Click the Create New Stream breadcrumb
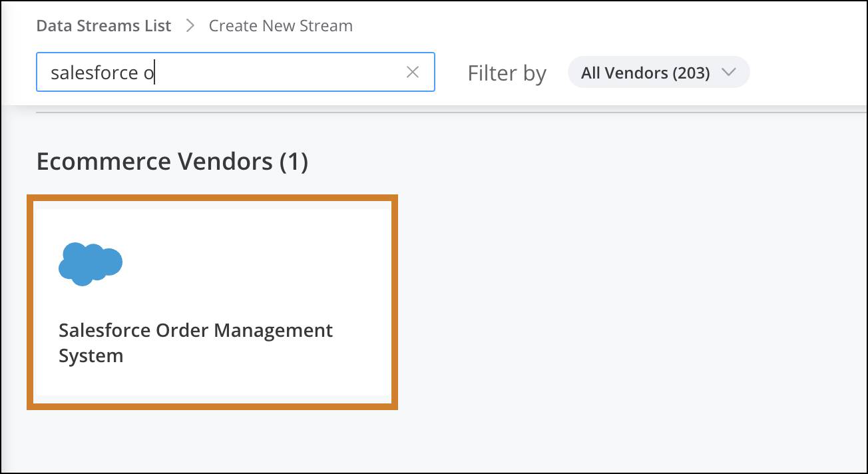The image size is (868, 474). point(281,26)
